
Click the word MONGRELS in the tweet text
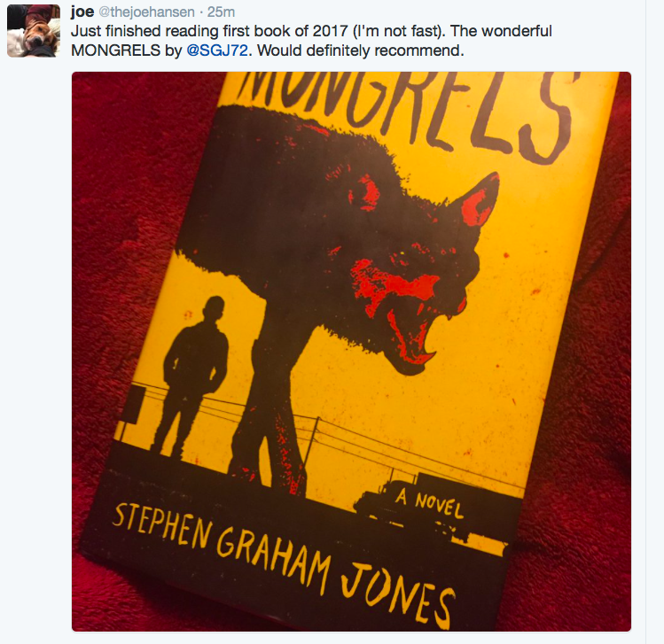click(115, 50)
